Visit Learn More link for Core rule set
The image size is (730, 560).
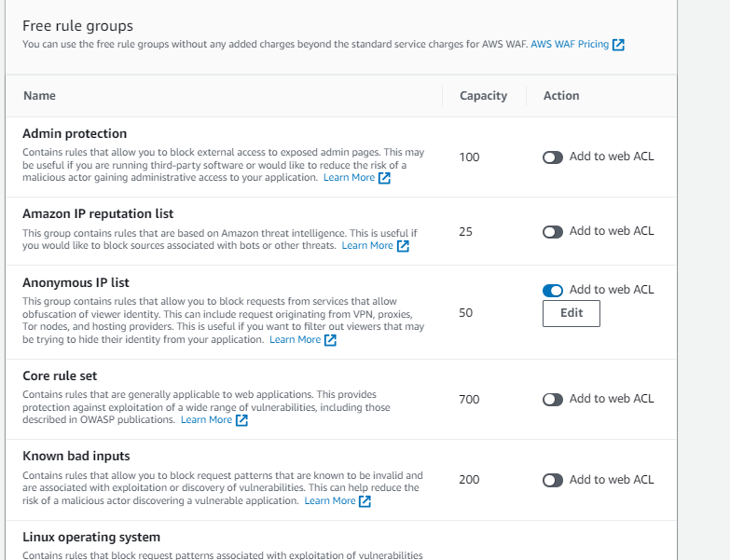206,420
